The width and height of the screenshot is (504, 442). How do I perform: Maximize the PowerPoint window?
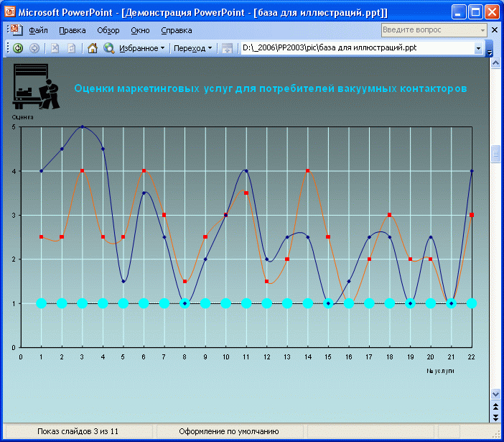[475, 12]
